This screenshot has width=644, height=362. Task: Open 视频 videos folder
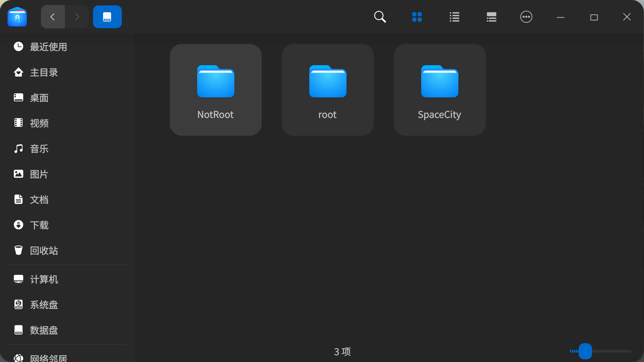pyautogui.click(x=67, y=123)
